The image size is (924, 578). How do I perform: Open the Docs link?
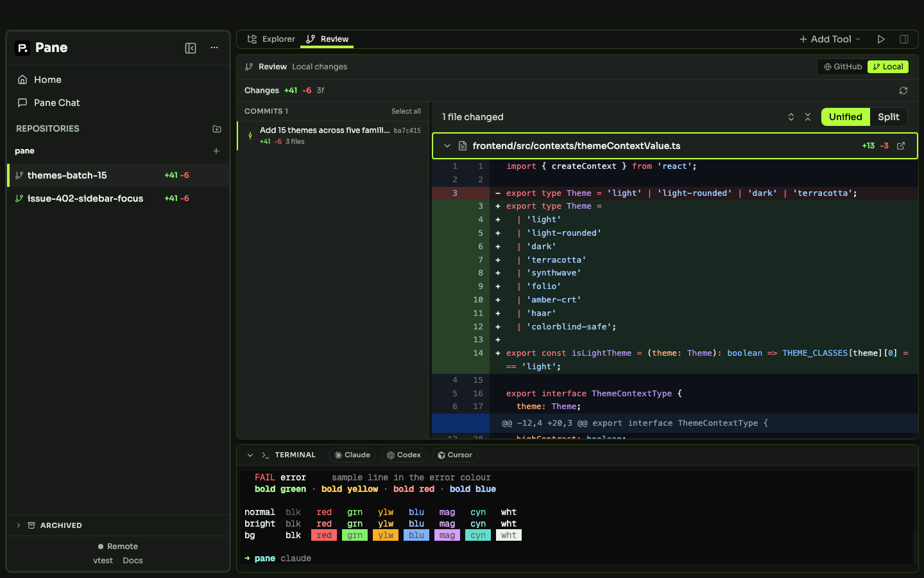(133, 561)
